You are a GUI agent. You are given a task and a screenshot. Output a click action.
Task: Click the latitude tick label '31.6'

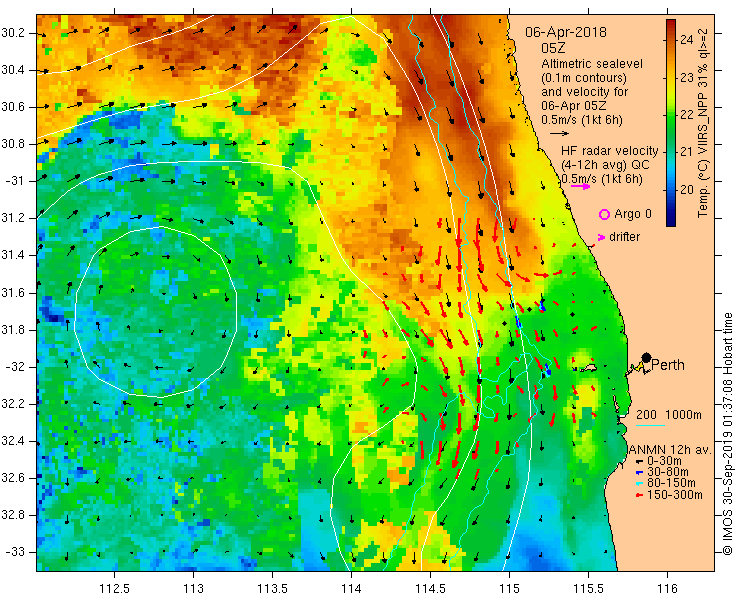[x=12, y=293]
